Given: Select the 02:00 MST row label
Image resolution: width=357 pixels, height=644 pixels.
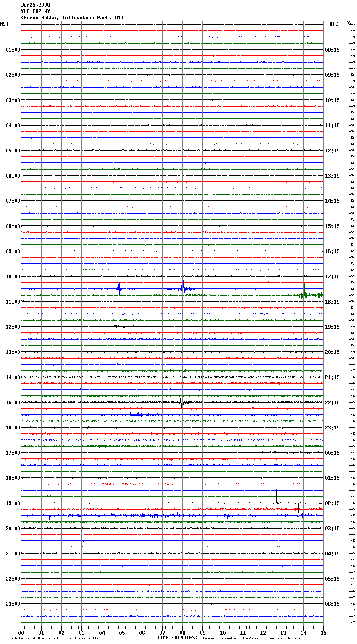Looking at the screenshot, I should [x=13, y=75].
